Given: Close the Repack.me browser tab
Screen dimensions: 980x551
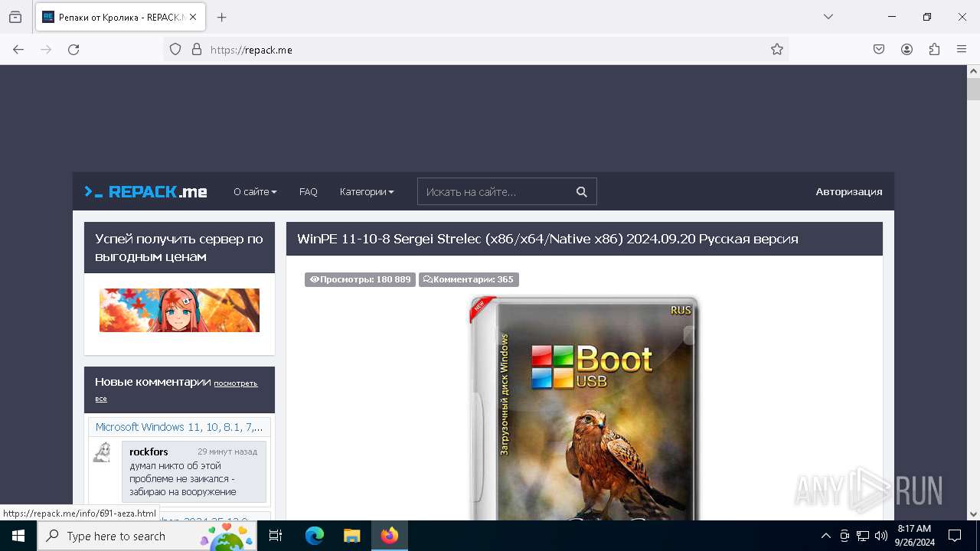Looking at the screenshot, I should point(193,17).
